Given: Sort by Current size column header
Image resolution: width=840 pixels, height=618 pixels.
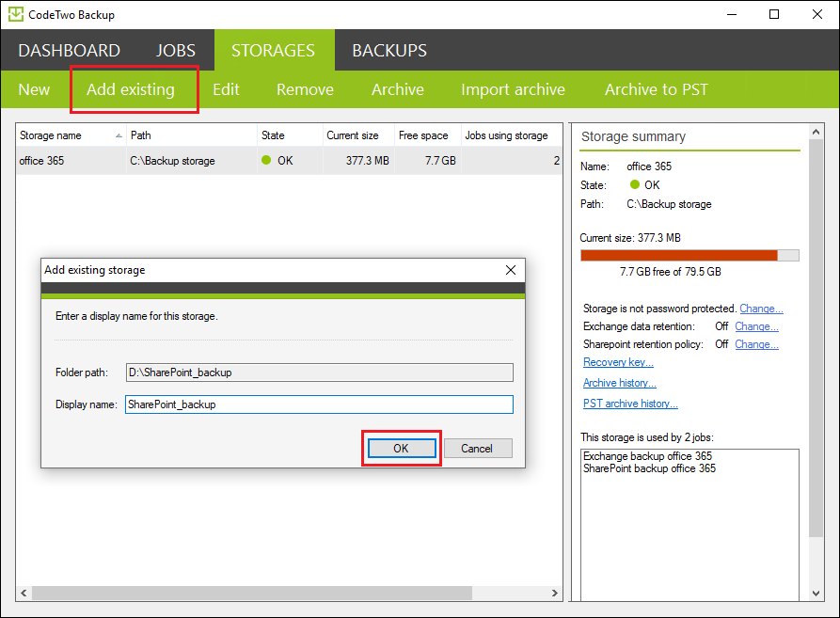Looking at the screenshot, I should pyautogui.click(x=358, y=135).
